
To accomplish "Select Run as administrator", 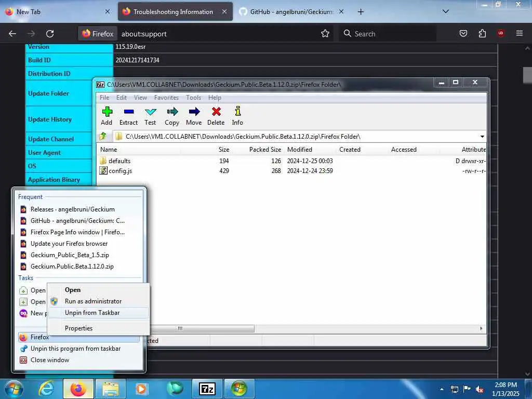I will click(98, 301).
